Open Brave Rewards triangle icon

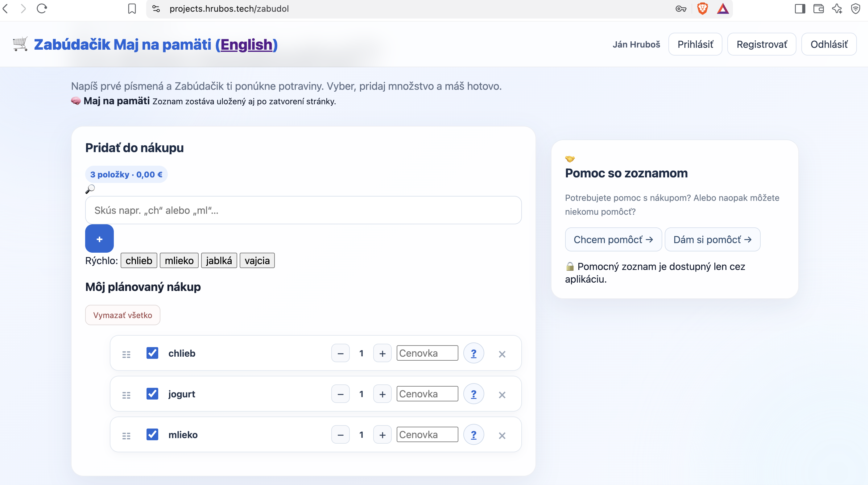[x=723, y=8]
